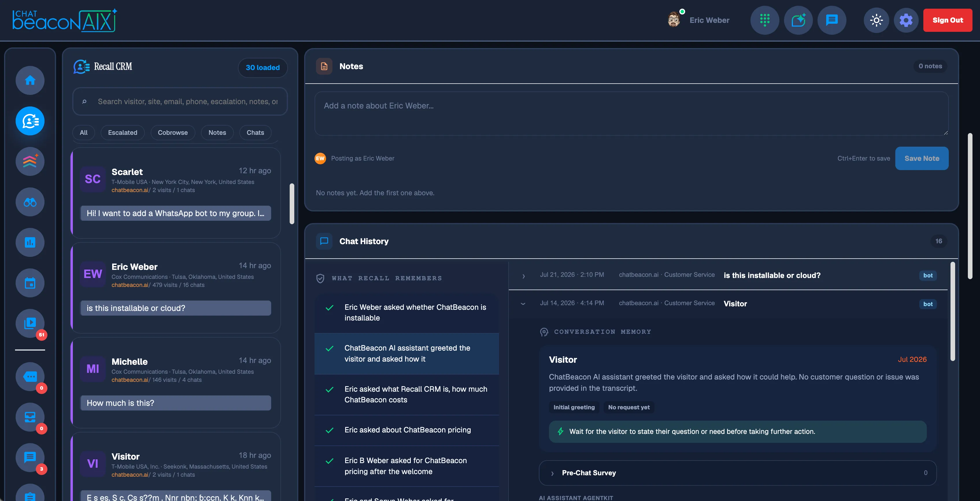Click the search visitor input field
This screenshot has height=501, width=980.
(180, 102)
